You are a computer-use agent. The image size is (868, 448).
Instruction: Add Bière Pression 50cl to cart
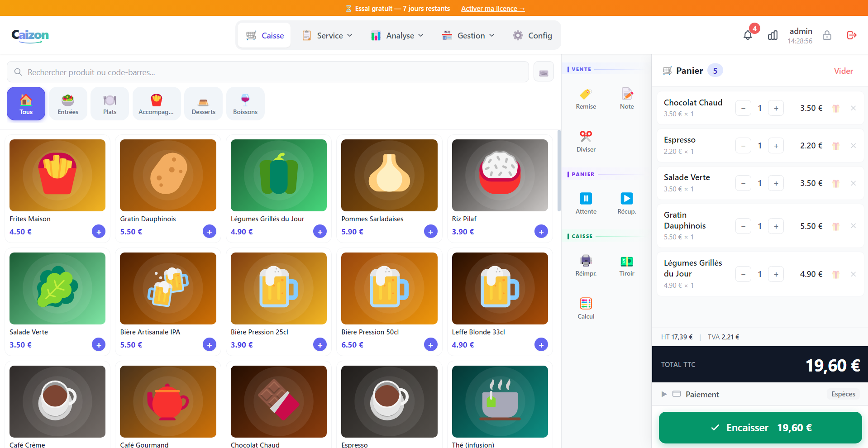click(x=430, y=345)
